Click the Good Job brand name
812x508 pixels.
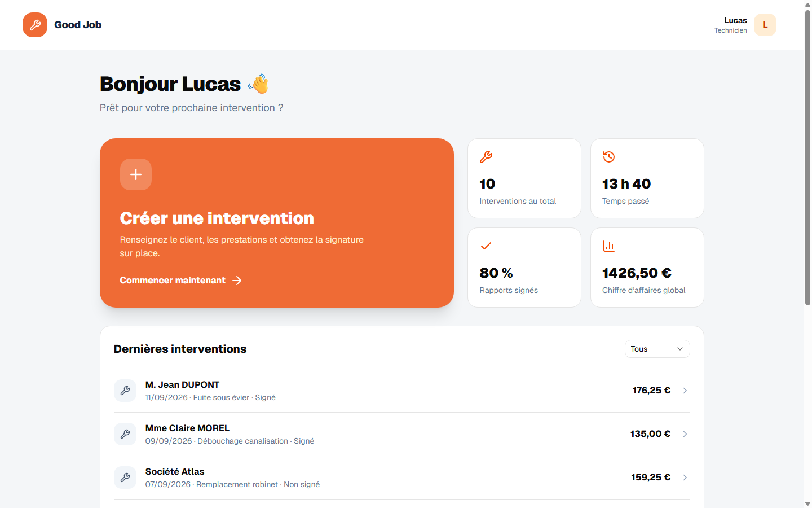pyautogui.click(x=78, y=25)
